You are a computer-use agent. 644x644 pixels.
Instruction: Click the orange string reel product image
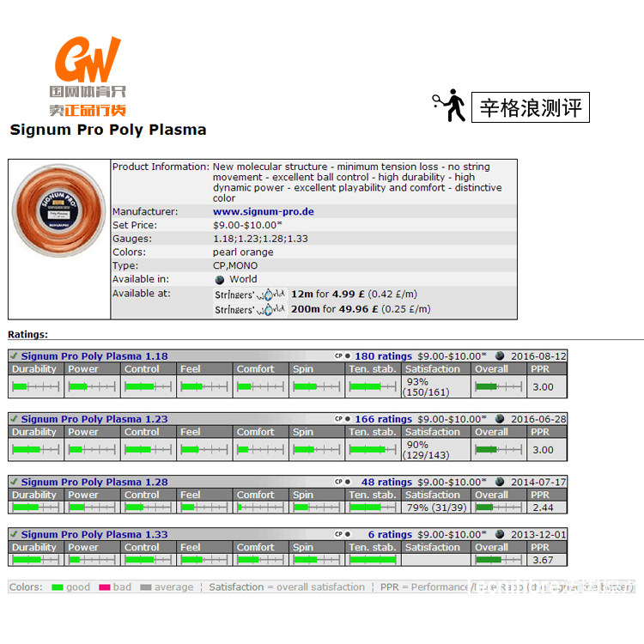58,210
